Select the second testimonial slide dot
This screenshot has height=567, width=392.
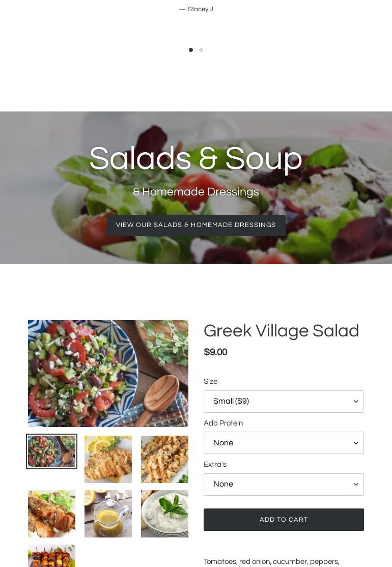click(x=201, y=50)
